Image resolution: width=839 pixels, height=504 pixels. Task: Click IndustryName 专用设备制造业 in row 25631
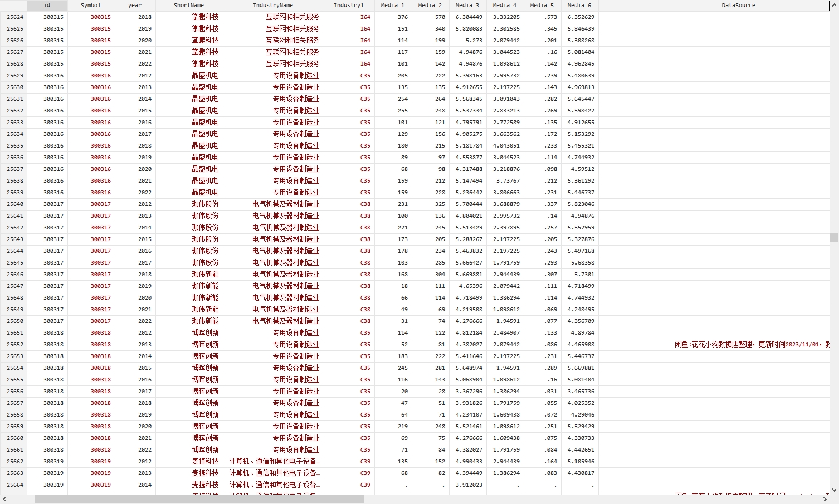click(296, 99)
